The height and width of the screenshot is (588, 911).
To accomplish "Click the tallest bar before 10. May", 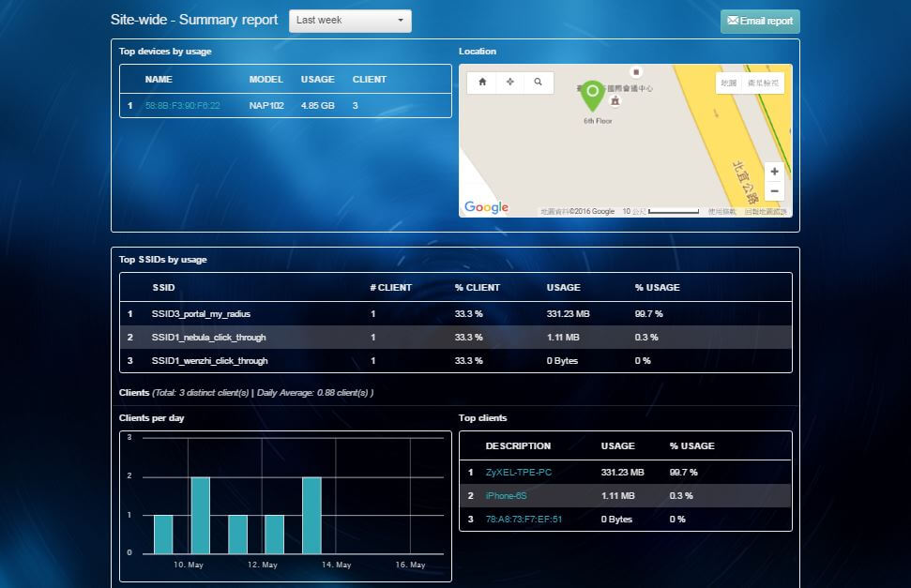I will 200,515.
